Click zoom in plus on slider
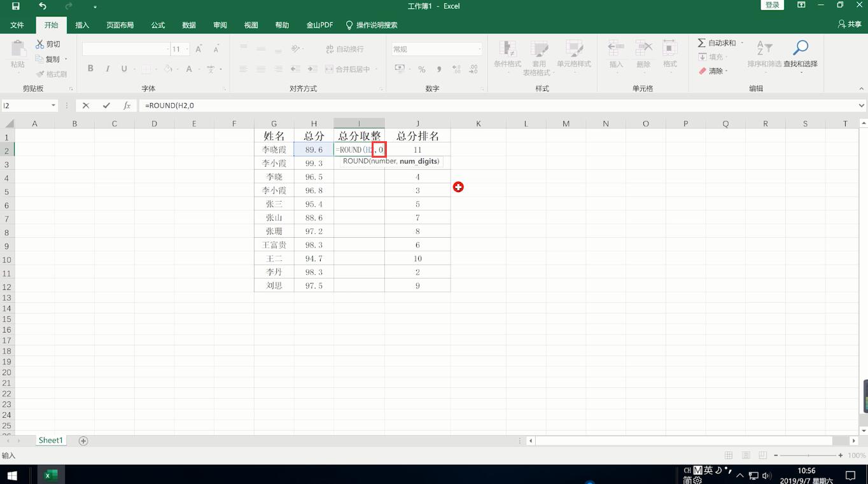 (841, 455)
